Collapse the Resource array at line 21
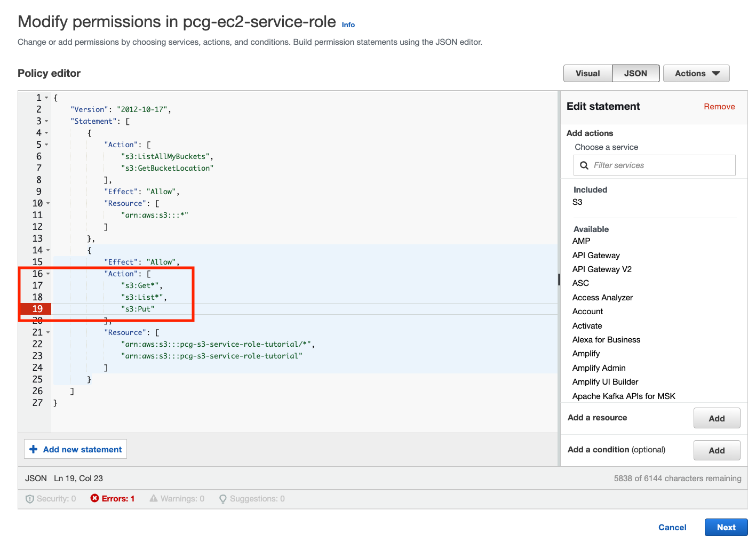 pyautogui.click(x=48, y=332)
